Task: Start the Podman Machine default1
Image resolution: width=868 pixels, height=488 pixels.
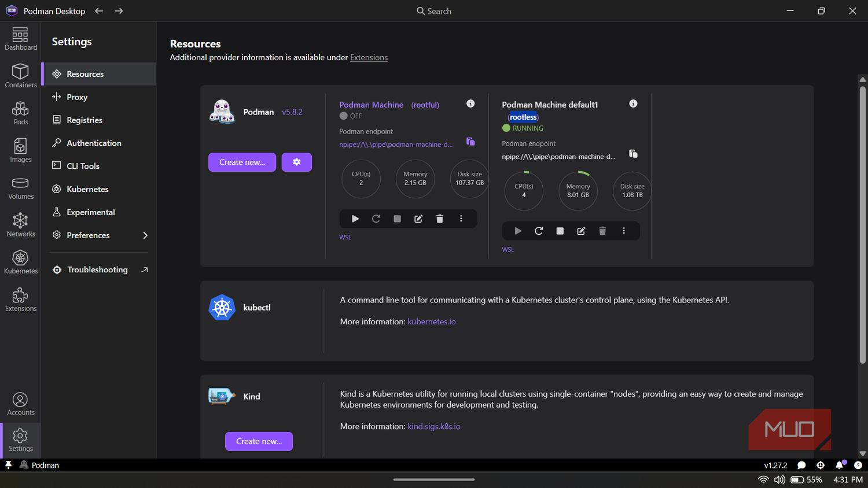Action: coord(518,231)
